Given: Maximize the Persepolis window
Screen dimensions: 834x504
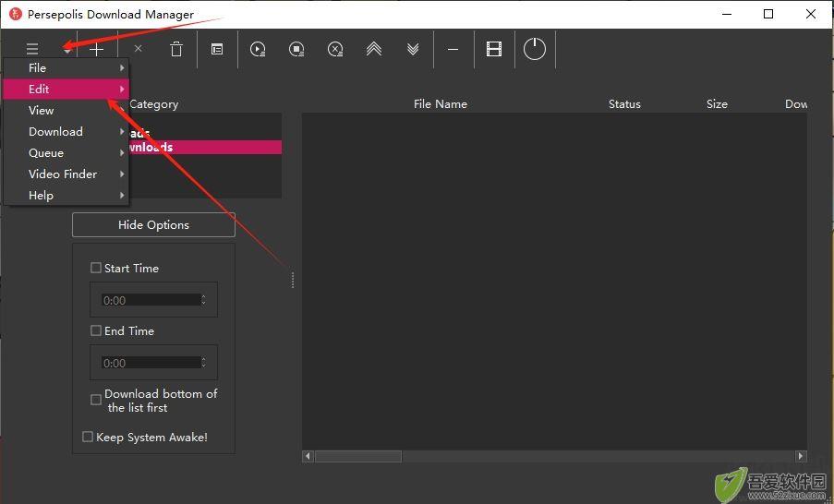Looking at the screenshot, I should click(x=768, y=14).
